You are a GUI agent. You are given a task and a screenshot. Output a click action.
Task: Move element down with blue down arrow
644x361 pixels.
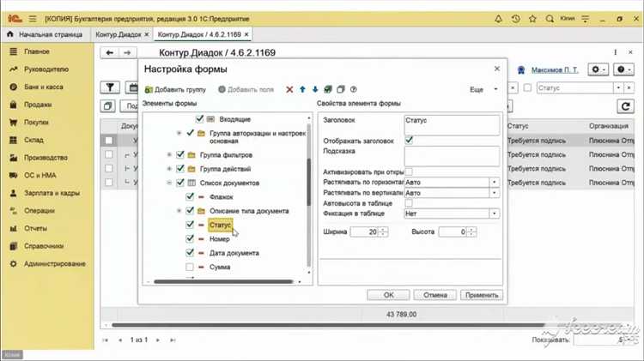(x=315, y=89)
